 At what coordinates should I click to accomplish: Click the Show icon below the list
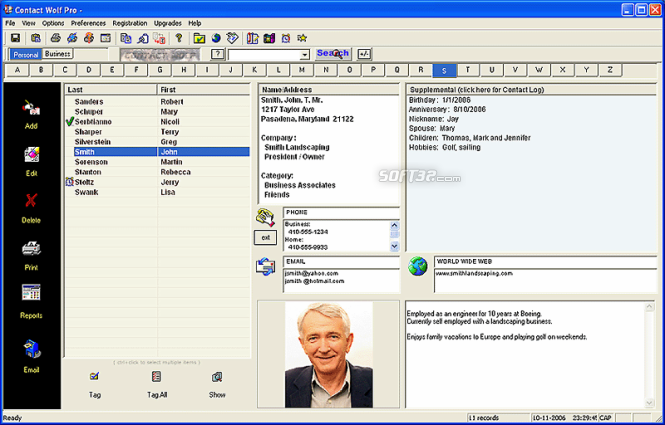(217, 377)
